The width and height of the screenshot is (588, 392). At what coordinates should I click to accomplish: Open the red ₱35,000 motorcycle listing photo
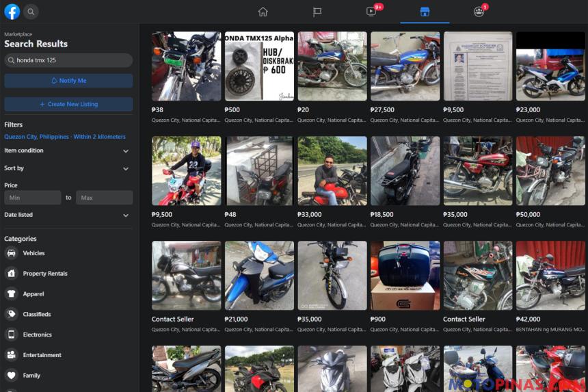478,170
